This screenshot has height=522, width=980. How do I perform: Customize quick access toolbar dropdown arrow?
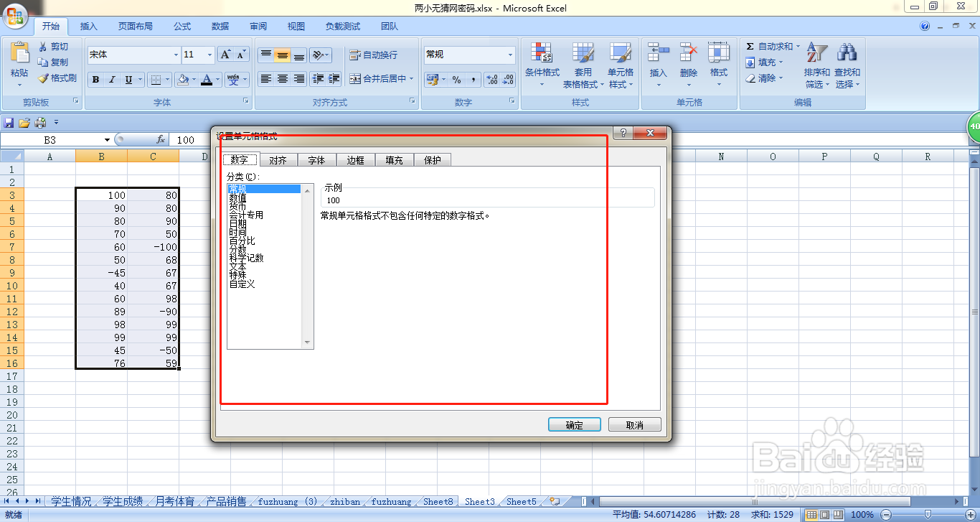coord(56,123)
